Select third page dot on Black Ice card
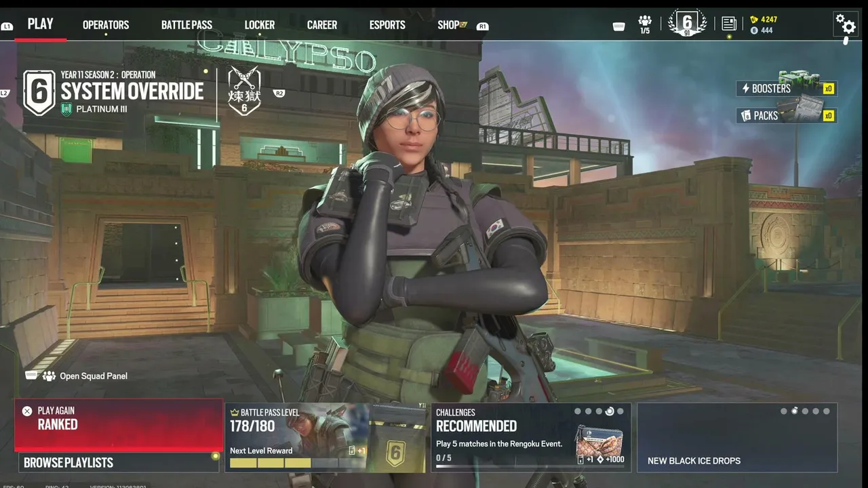 (805, 411)
